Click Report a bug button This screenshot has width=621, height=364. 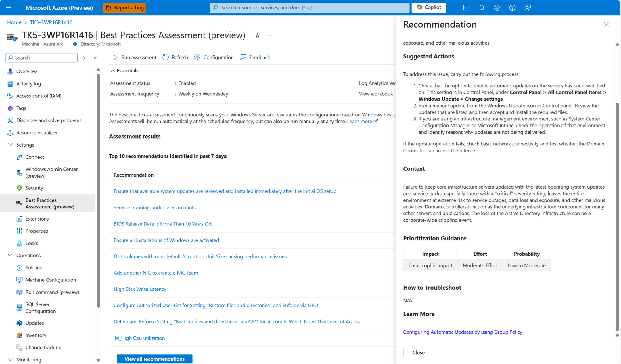coord(124,8)
